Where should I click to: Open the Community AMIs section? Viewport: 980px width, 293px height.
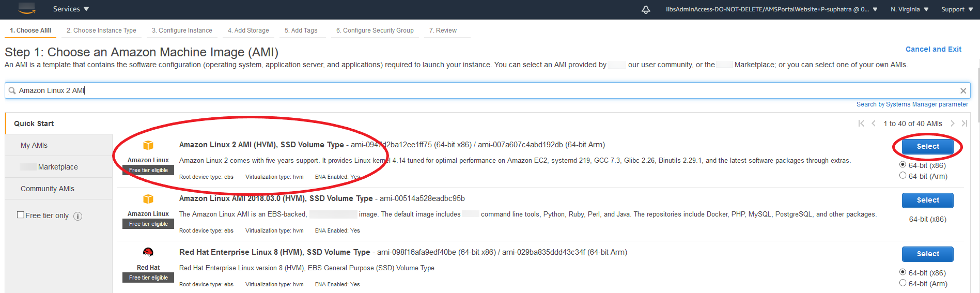pos(48,189)
